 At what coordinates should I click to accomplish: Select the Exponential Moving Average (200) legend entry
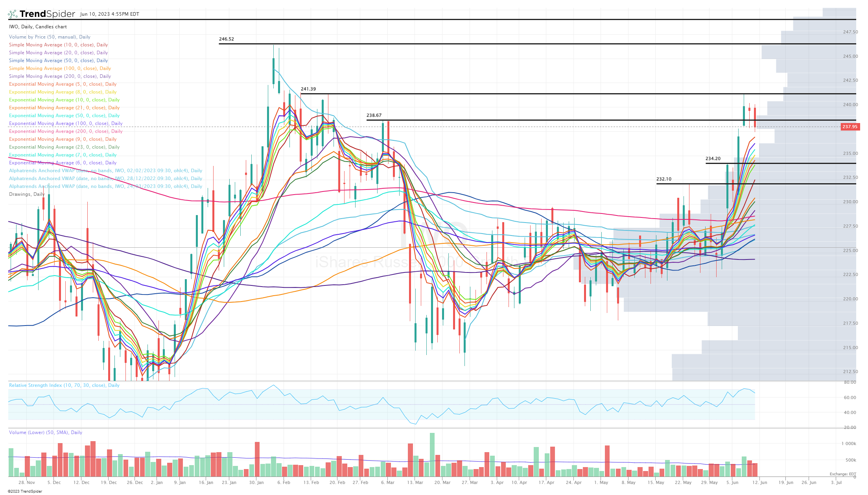tap(66, 131)
